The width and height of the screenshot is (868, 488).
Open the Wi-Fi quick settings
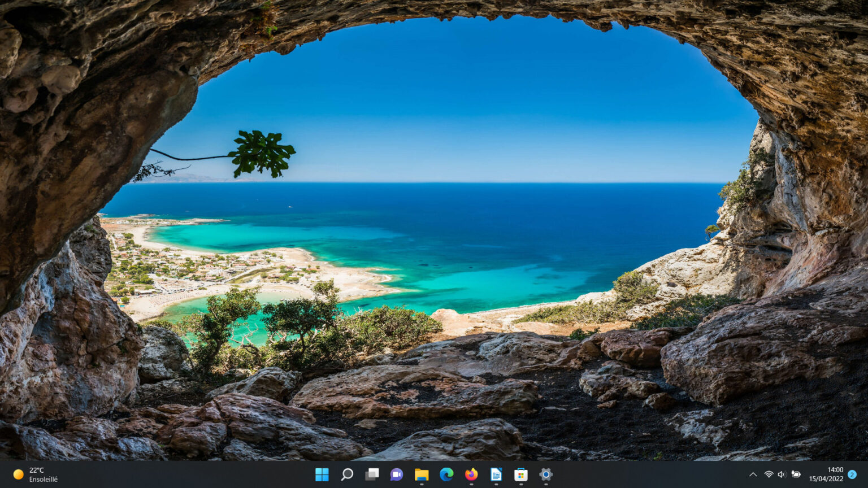768,475
